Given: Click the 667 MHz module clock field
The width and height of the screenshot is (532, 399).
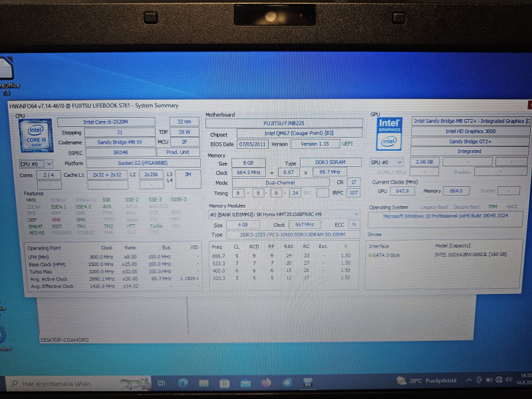Looking at the screenshot, I should 305,225.
